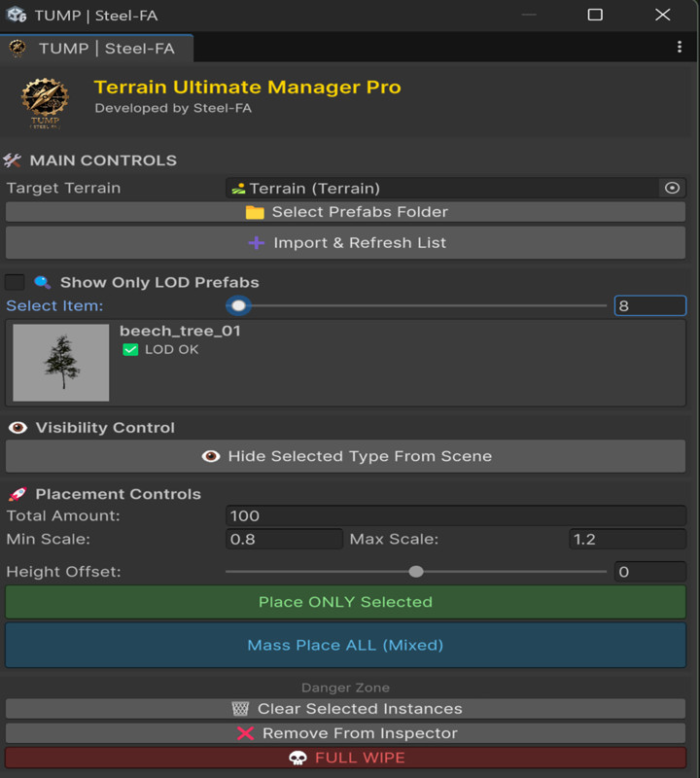The image size is (700, 778).
Task: Click the Danger Zone label
Action: click(346, 688)
